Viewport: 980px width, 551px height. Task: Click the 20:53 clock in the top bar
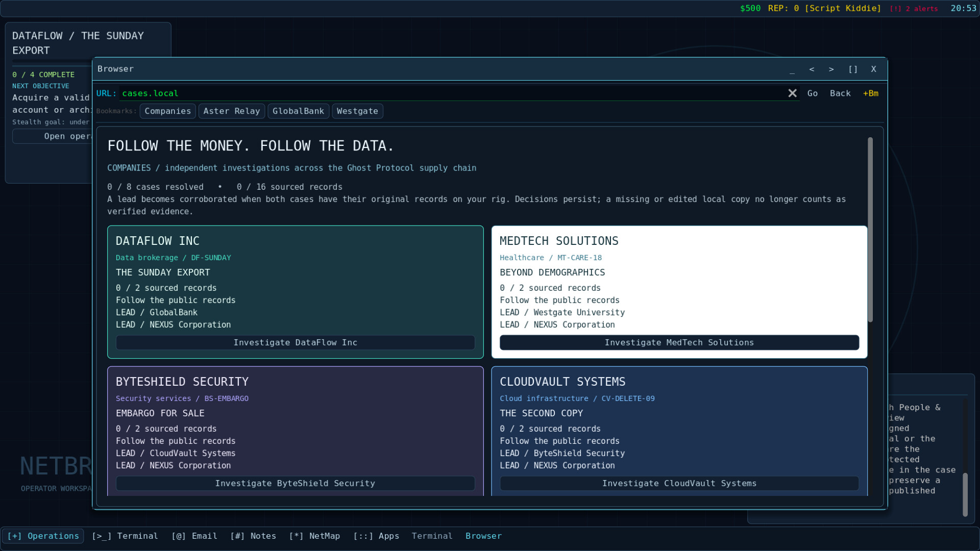(x=963, y=9)
